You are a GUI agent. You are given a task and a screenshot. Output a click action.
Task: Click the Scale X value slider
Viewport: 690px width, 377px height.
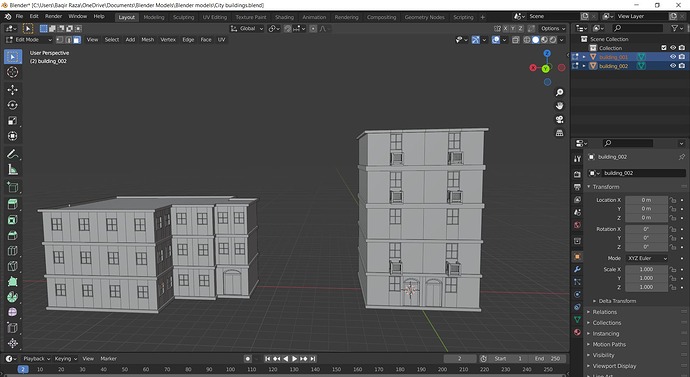pyautogui.click(x=646, y=269)
